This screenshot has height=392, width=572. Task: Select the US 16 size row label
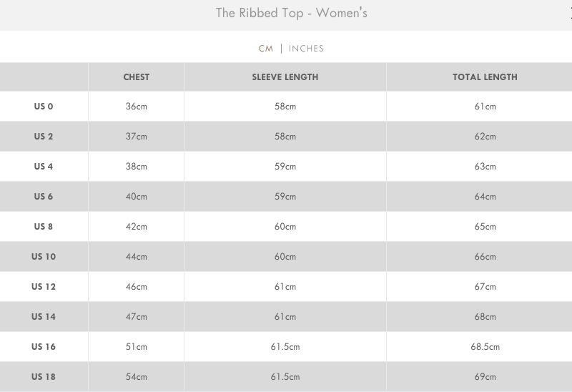[x=44, y=347]
